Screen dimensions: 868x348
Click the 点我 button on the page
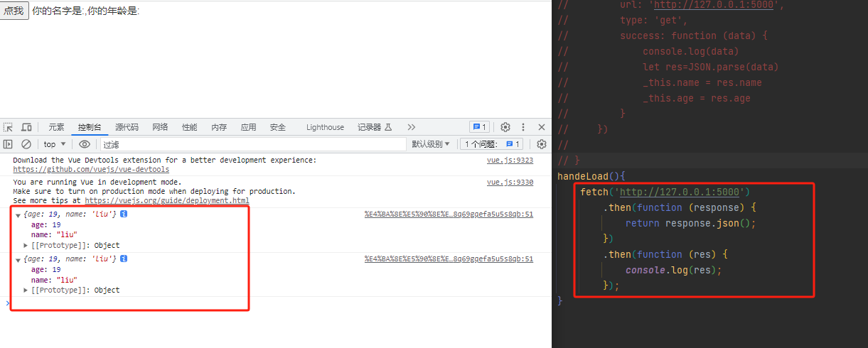[x=14, y=11]
